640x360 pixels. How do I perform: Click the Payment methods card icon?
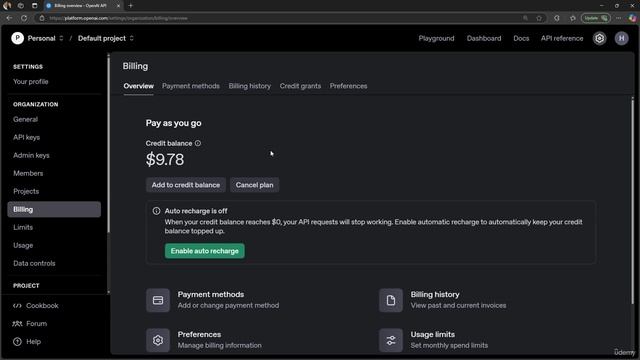click(158, 300)
